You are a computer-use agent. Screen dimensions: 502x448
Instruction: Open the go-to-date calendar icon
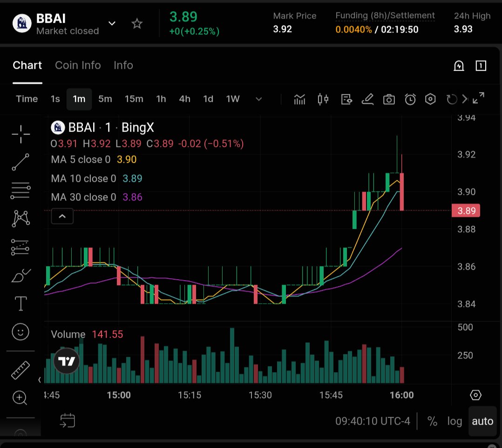click(67, 421)
